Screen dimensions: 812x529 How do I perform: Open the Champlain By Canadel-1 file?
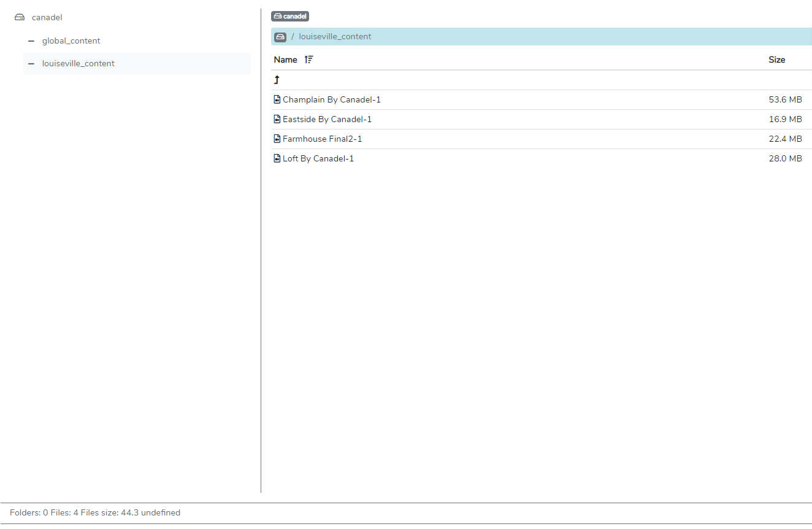[331, 99]
